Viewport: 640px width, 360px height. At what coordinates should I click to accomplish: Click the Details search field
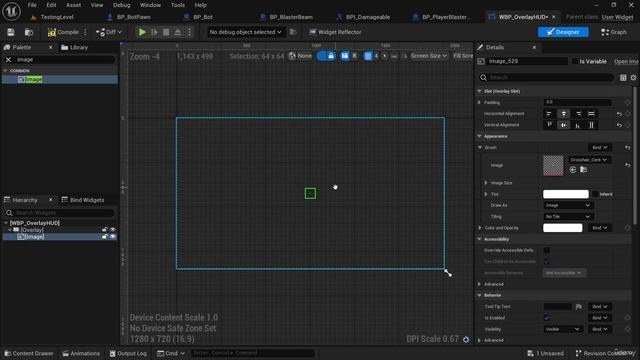click(546, 78)
